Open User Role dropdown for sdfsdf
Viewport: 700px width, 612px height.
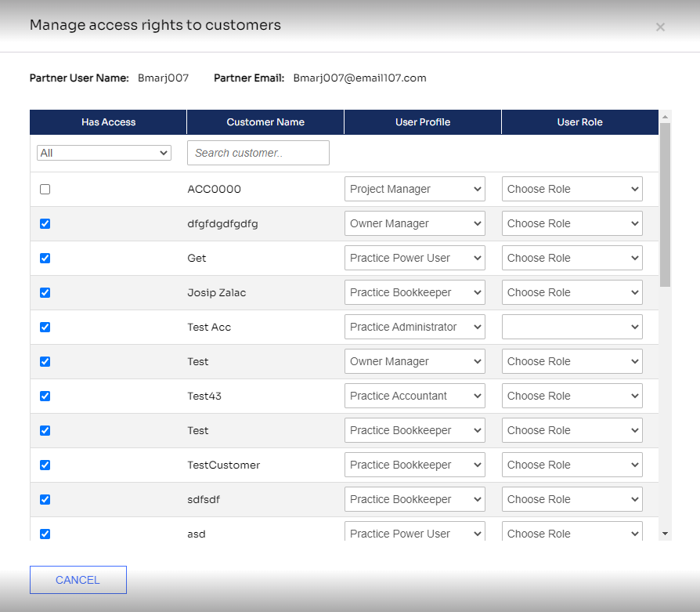572,499
